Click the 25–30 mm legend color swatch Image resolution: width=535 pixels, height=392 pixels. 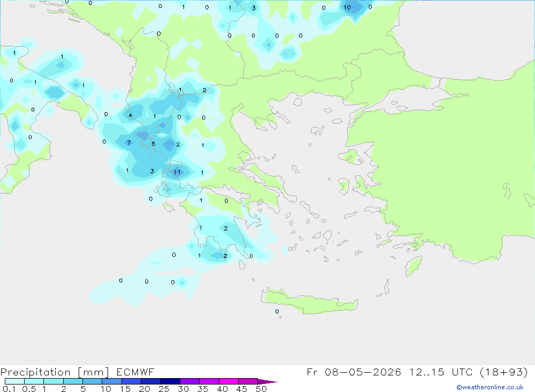click(x=170, y=381)
